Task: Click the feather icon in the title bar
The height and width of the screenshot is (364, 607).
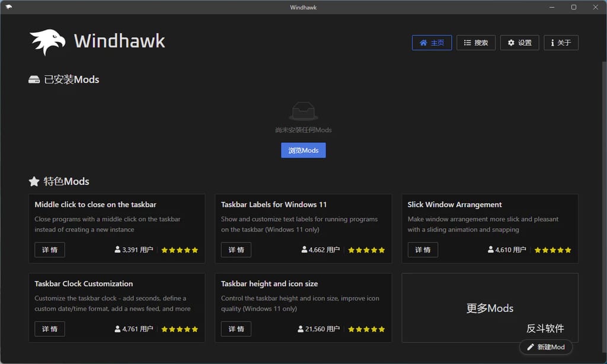Action: pos(8,7)
